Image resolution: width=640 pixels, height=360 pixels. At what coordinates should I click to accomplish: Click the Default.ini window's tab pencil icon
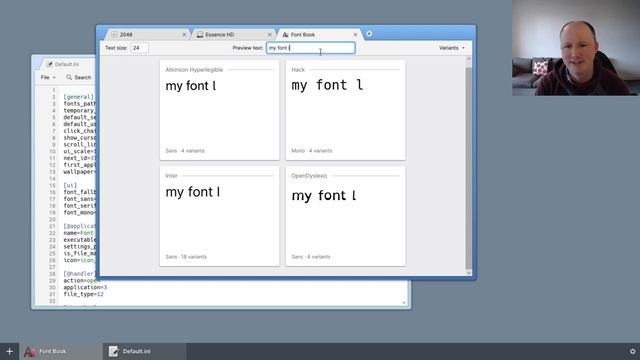point(49,64)
